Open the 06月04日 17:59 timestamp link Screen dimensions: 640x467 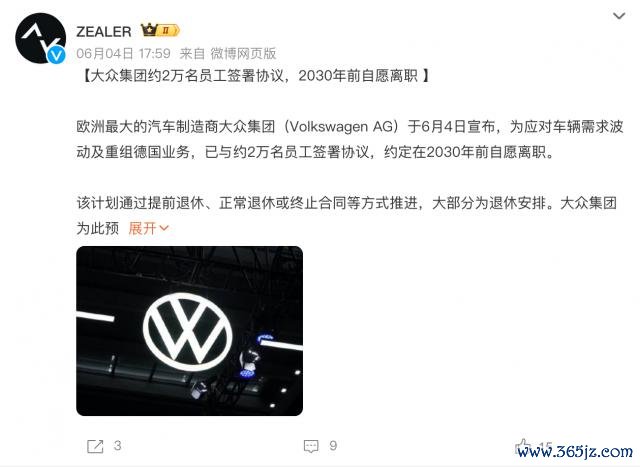click(x=123, y=53)
